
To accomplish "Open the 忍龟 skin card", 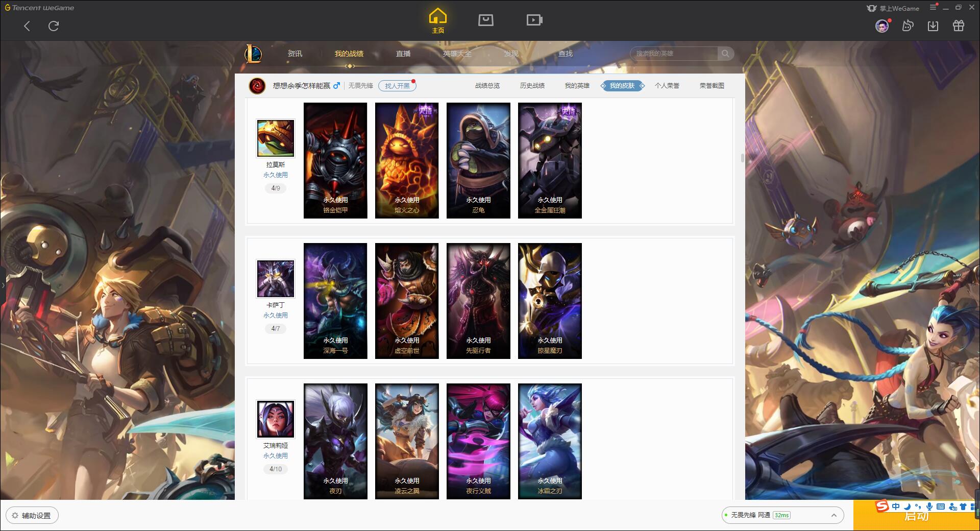I will tap(478, 160).
